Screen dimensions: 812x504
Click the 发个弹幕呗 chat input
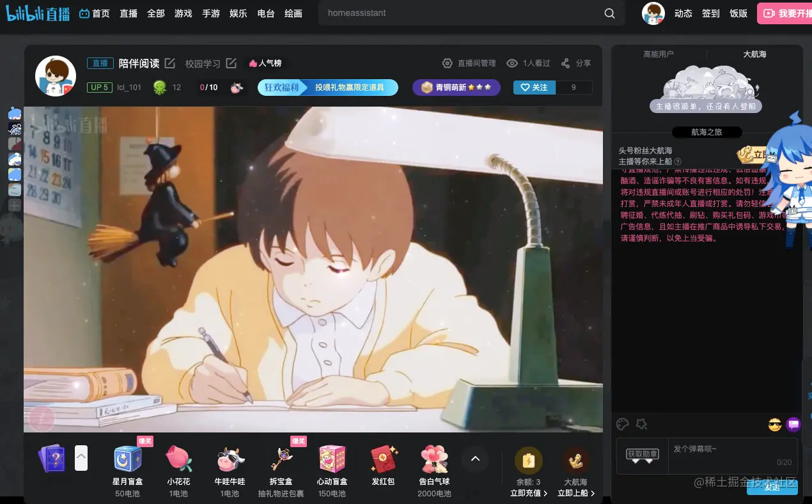(x=733, y=456)
